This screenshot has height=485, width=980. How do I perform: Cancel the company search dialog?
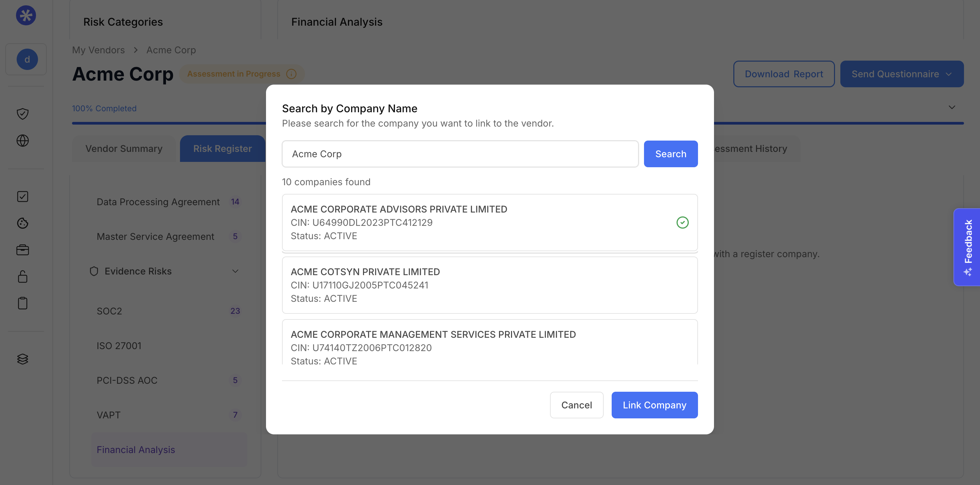coord(576,405)
